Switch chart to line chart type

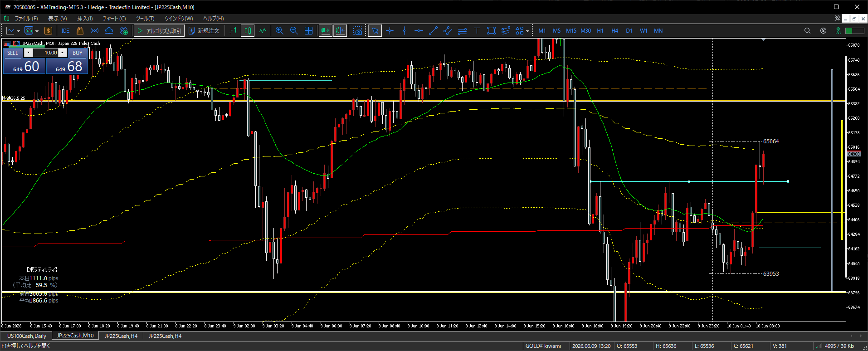(262, 31)
